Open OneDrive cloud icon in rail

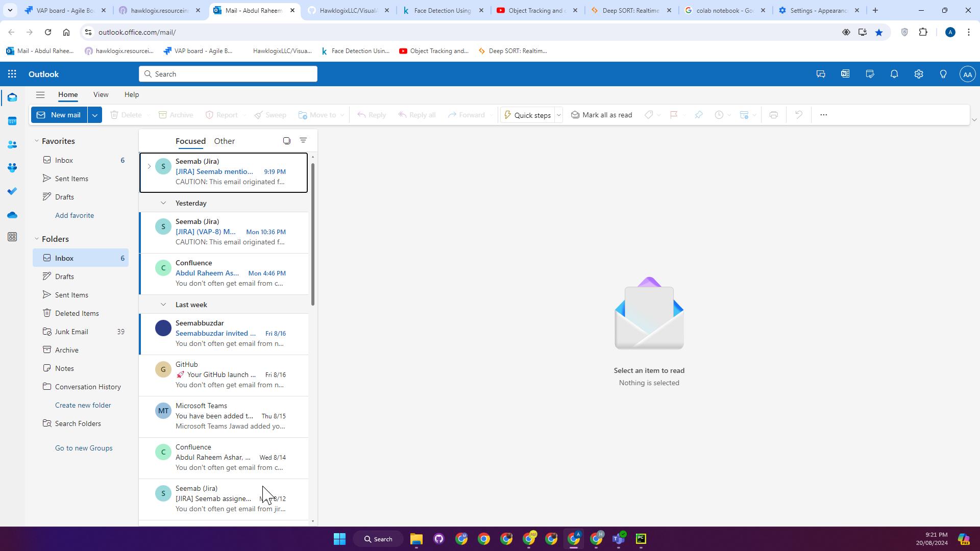point(12,215)
